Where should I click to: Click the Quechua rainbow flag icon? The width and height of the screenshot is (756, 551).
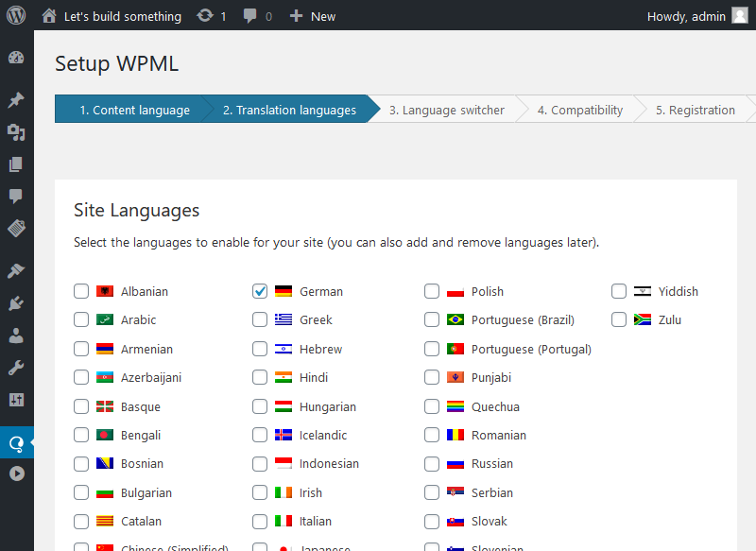point(455,406)
